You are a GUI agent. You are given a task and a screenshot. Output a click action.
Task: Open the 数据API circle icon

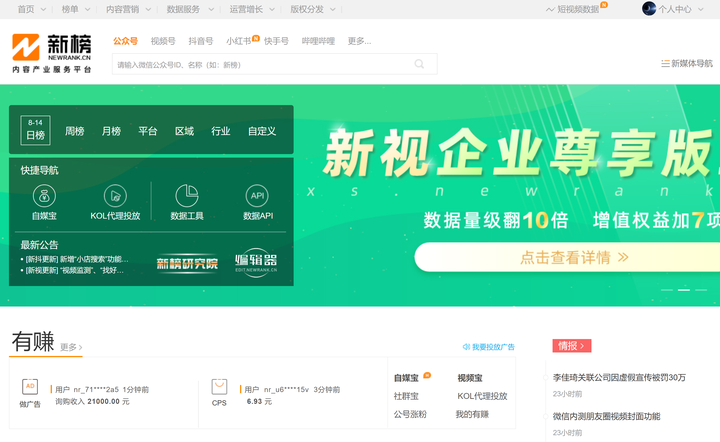pyautogui.click(x=258, y=196)
